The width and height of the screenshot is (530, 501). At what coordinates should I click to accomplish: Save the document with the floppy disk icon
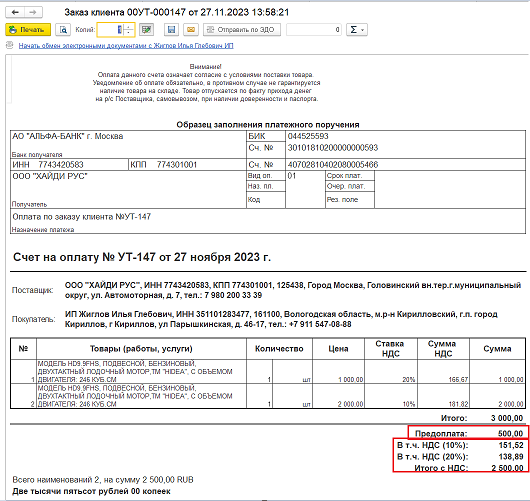(171, 30)
